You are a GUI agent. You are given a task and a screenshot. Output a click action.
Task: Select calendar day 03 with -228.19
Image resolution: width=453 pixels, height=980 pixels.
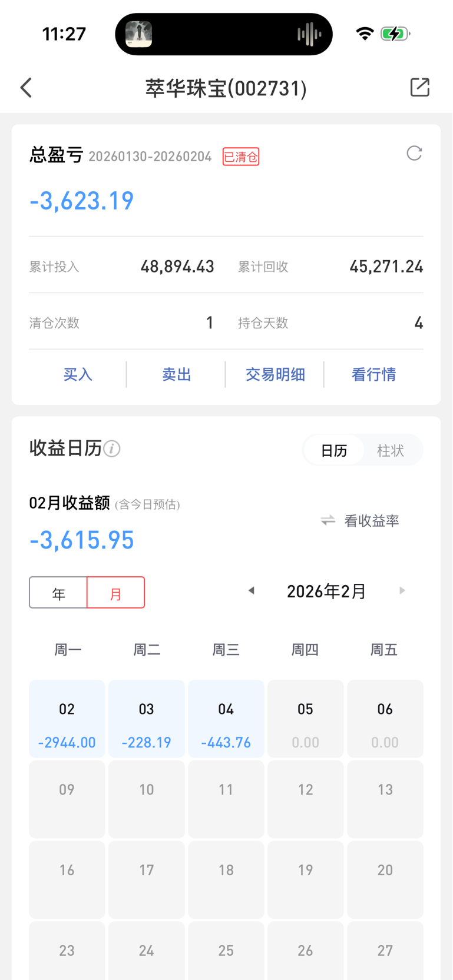147,719
